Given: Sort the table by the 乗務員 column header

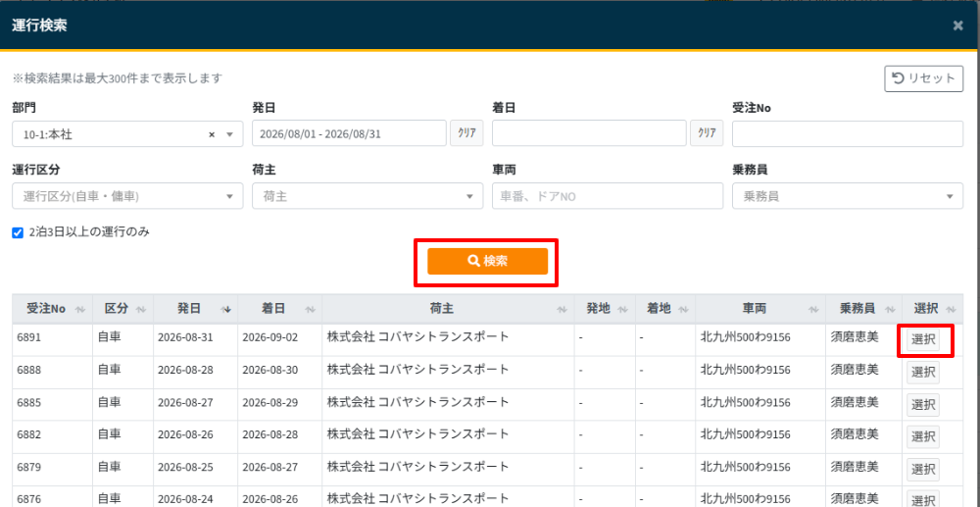Looking at the screenshot, I should [x=863, y=309].
